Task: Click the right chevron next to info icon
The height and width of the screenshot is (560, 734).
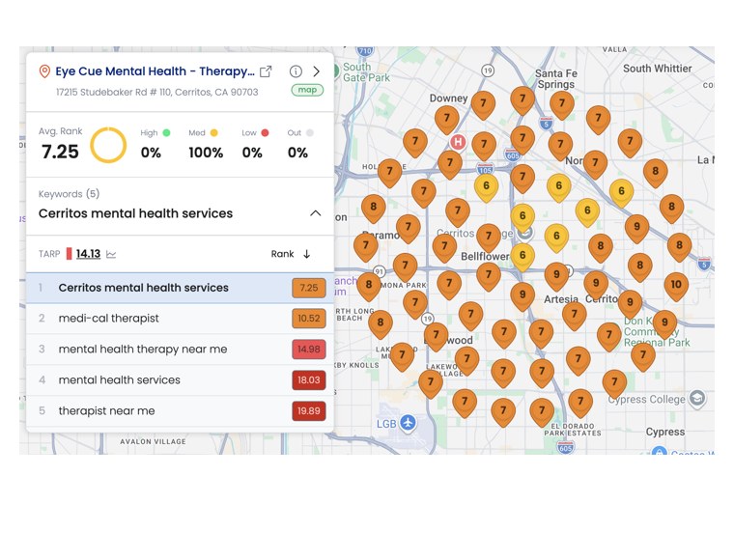Action: pyautogui.click(x=317, y=71)
